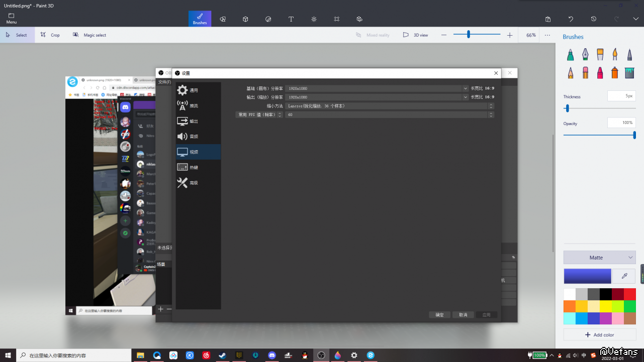Select the Fill bucket tool
The width and height of the screenshot is (644, 362).
(629, 73)
